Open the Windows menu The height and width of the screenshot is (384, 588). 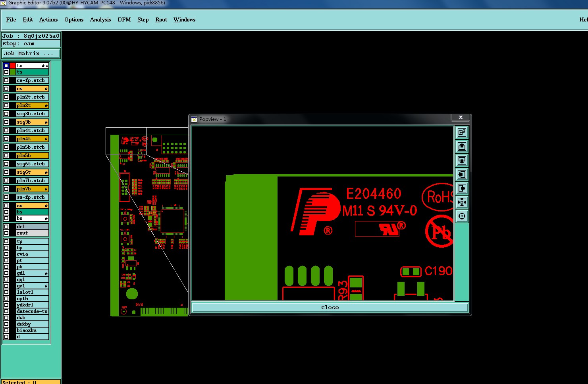pyautogui.click(x=184, y=19)
